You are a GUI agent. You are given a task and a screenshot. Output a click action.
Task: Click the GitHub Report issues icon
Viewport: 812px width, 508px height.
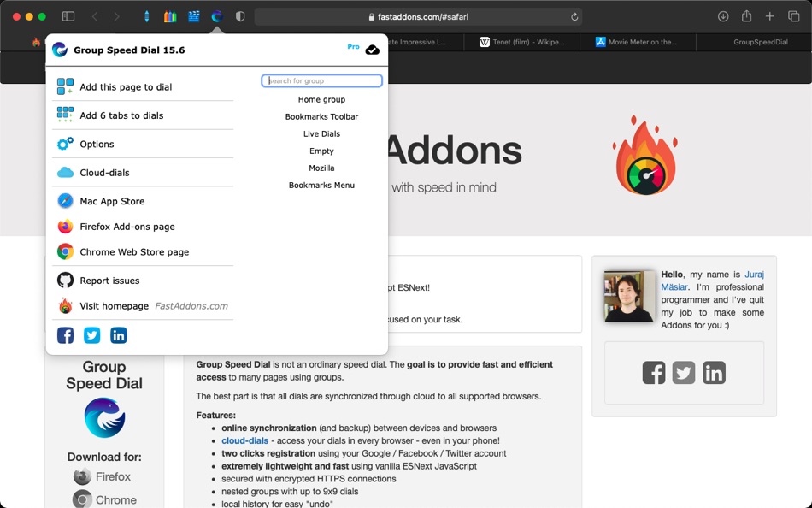click(65, 281)
